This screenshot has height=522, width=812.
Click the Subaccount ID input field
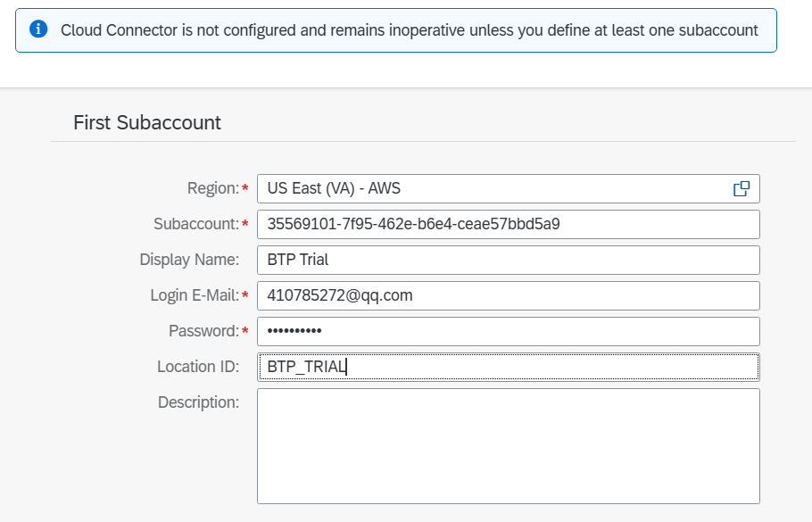point(508,224)
